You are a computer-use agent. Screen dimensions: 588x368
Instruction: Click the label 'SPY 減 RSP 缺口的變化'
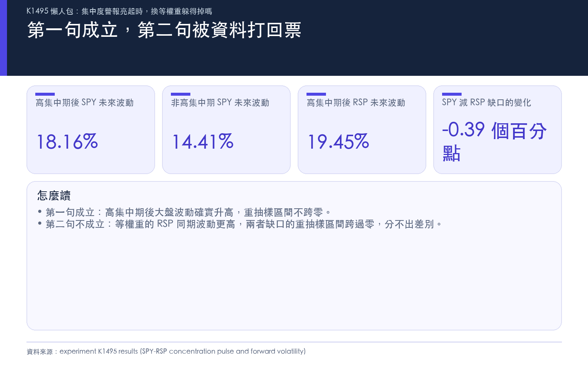pos(487,102)
